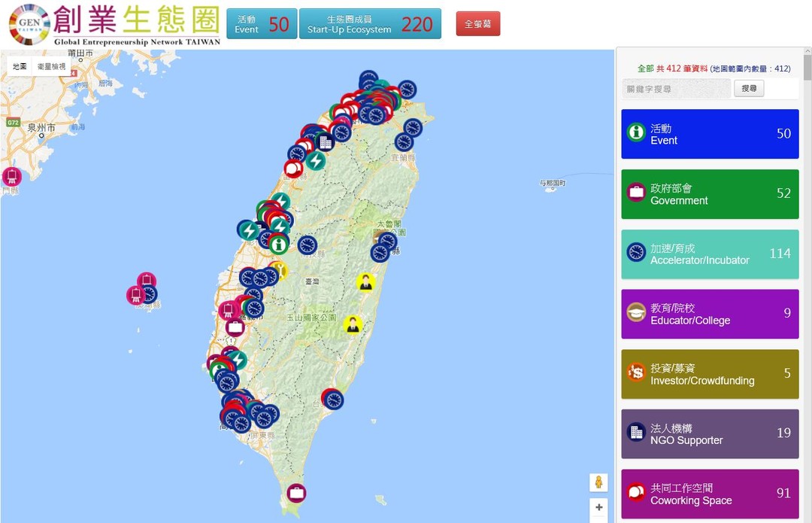The width and height of the screenshot is (812, 523).
Task: Switch to fullscreen with the red 全螢幕 button
Action: [478, 24]
